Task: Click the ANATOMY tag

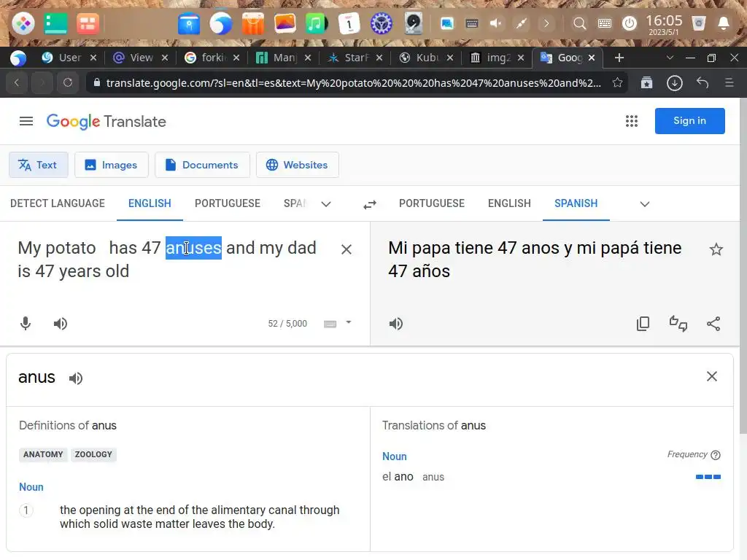Action: pyautogui.click(x=43, y=455)
